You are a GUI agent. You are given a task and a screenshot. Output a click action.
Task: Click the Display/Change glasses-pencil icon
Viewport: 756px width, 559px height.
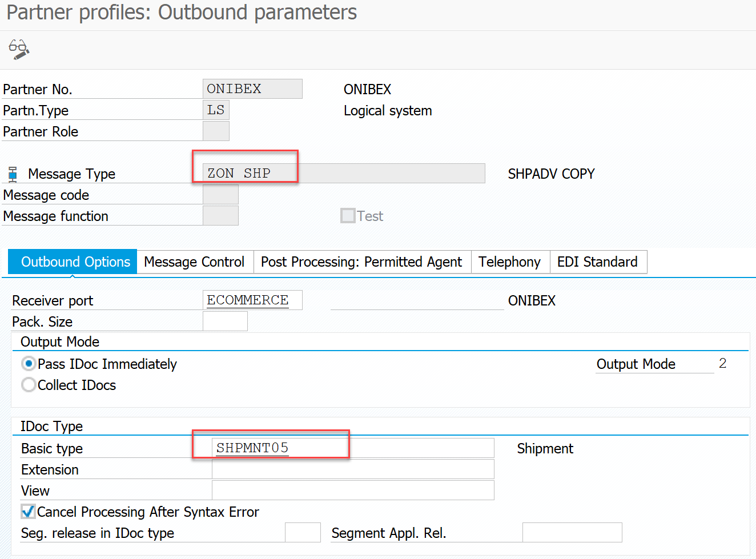[x=19, y=50]
